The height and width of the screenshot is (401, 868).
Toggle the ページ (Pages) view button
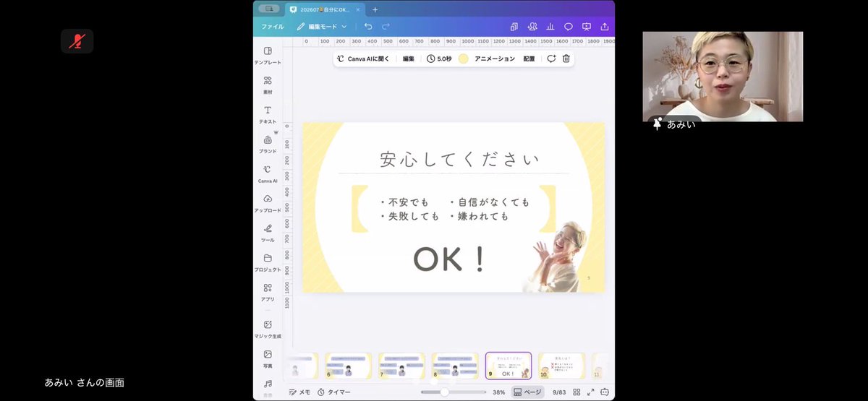(527, 392)
